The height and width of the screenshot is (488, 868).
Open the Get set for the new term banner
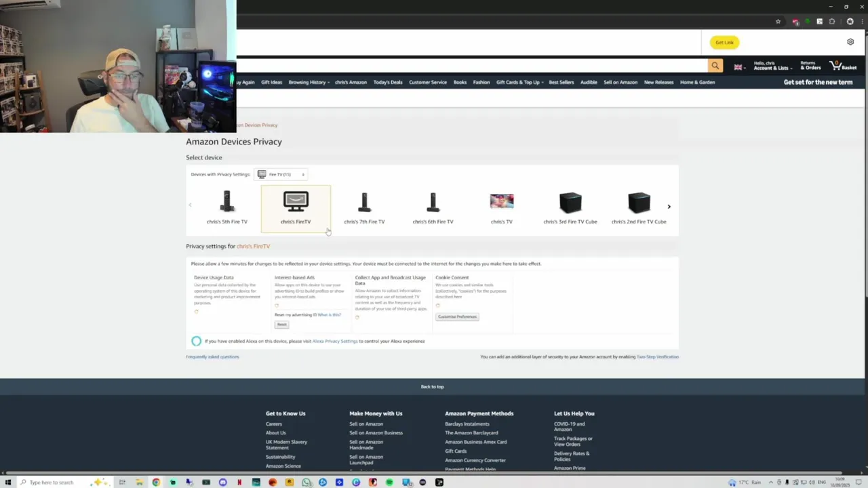click(818, 82)
